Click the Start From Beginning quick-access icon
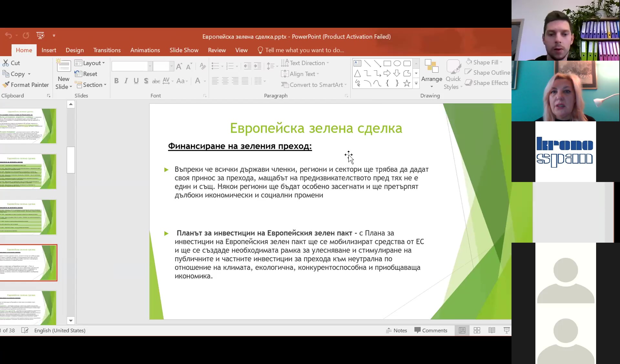620x364 pixels. pyautogui.click(x=40, y=35)
